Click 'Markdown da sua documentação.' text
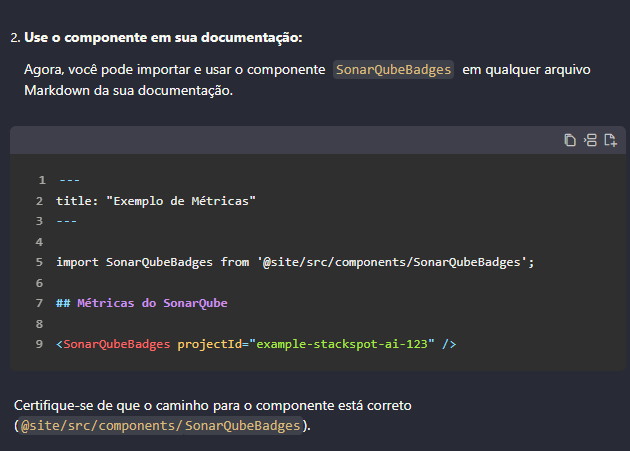This screenshot has height=451, width=630. (129, 90)
